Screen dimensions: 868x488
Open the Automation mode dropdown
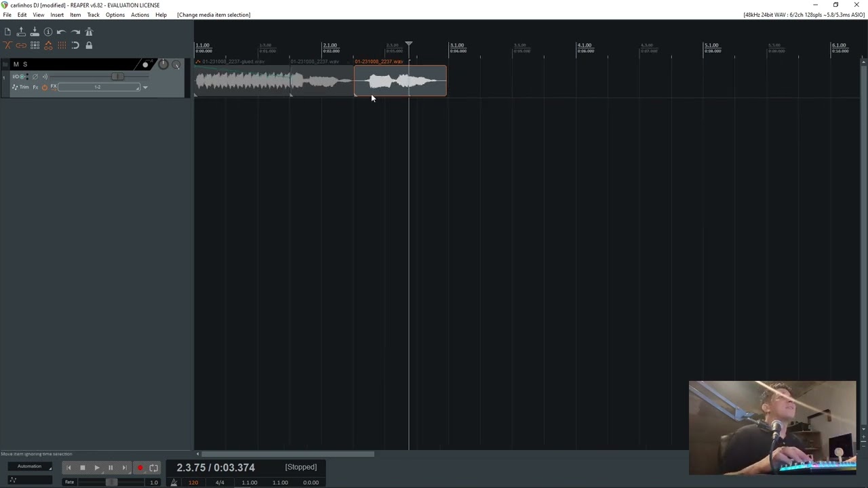click(x=29, y=466)
